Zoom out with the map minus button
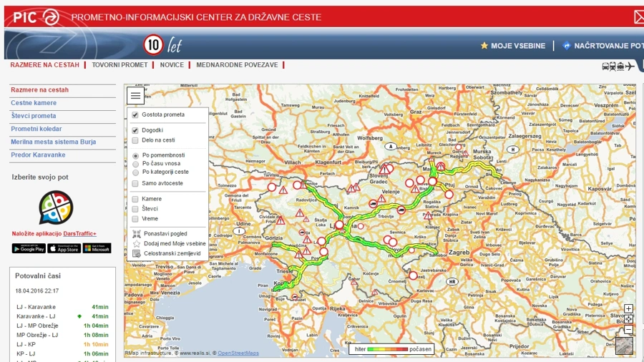 [628, 329]
